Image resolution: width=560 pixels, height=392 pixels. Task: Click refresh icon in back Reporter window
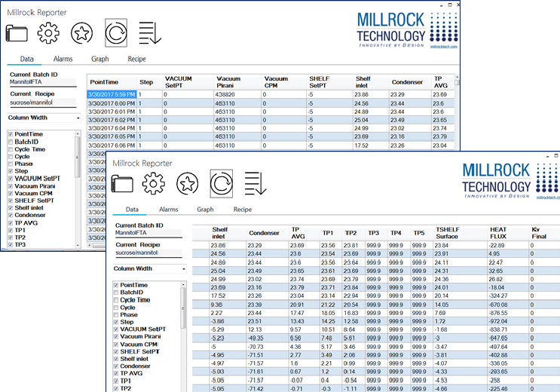pyautogui.click(x=116, y=33)
